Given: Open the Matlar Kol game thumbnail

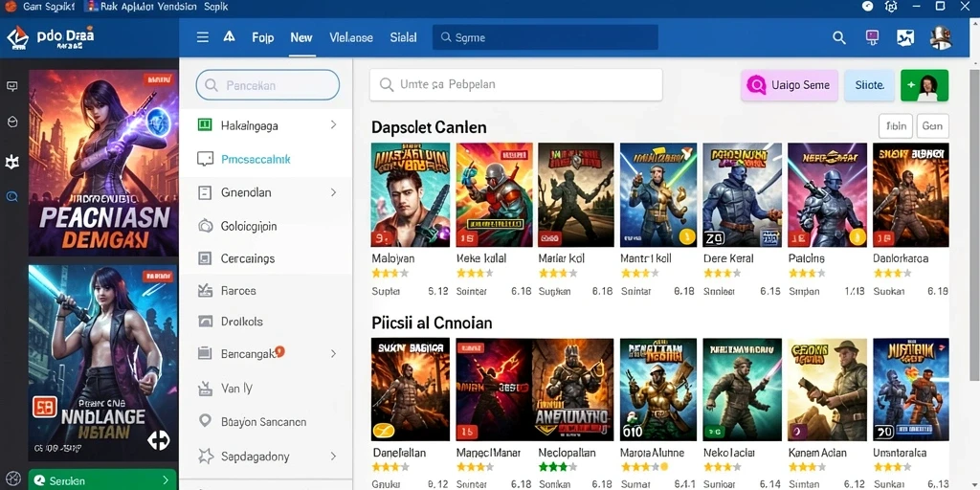Looking at the screenshot, I should [x=575, y=195].
